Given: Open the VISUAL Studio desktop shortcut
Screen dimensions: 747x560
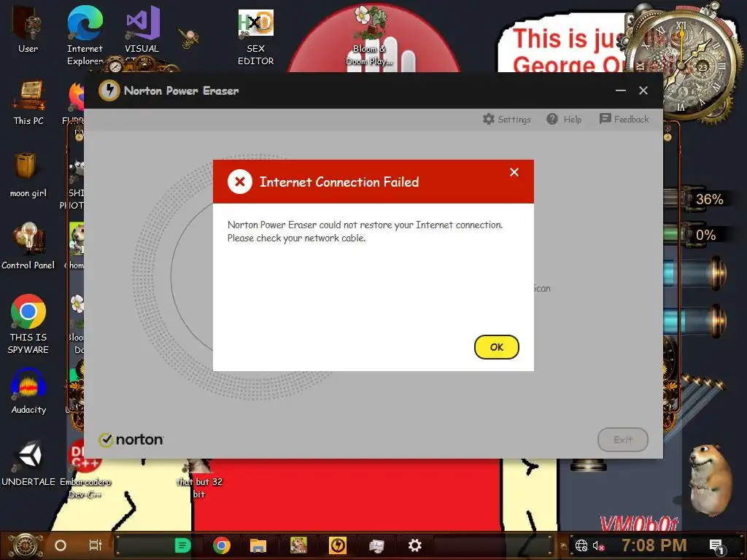Looking at the screenshot, I should [142, 36].
